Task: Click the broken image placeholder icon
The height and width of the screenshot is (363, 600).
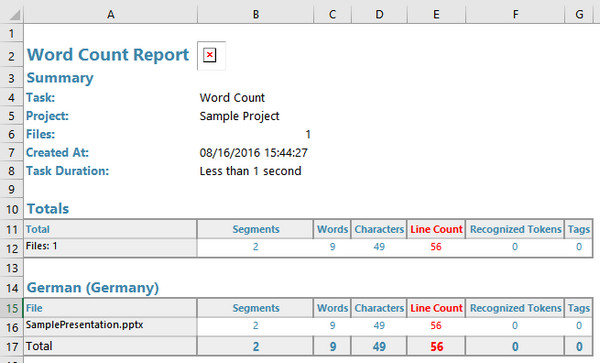Action: point(210,55)
